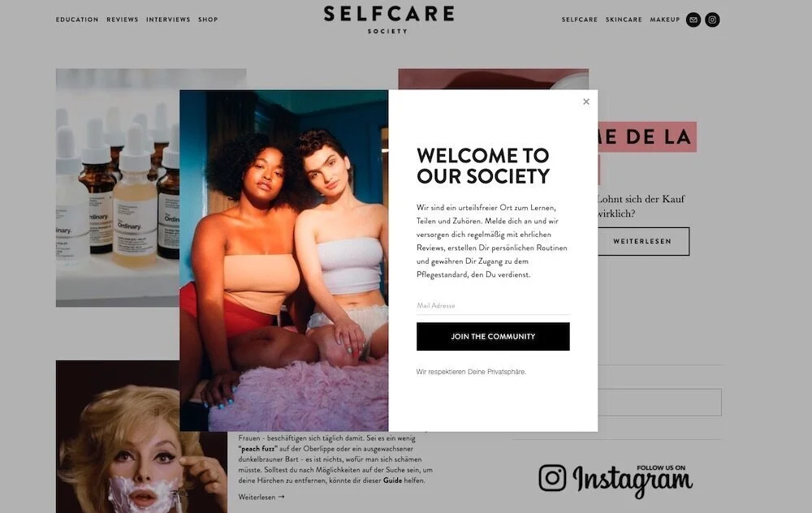Select the Skincare category link
The height and width of the screenshot is (513, 812).
[x=624, y=19]
